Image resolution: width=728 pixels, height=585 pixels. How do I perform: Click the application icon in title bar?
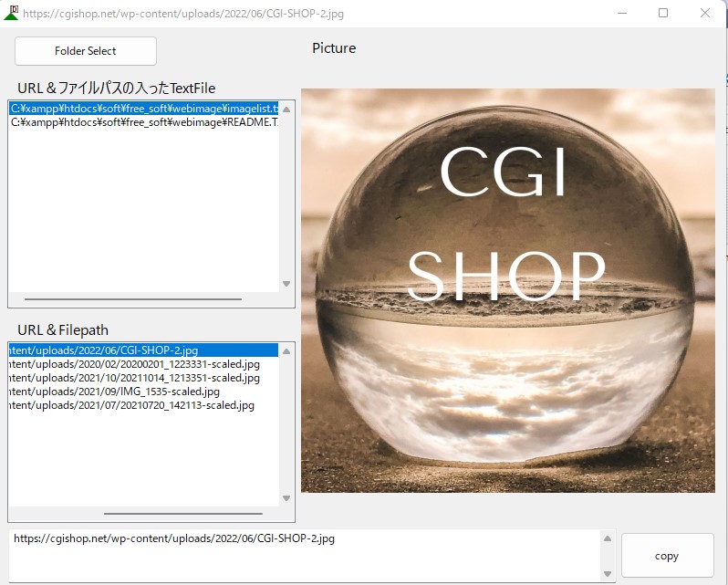(x=11, y=13)
